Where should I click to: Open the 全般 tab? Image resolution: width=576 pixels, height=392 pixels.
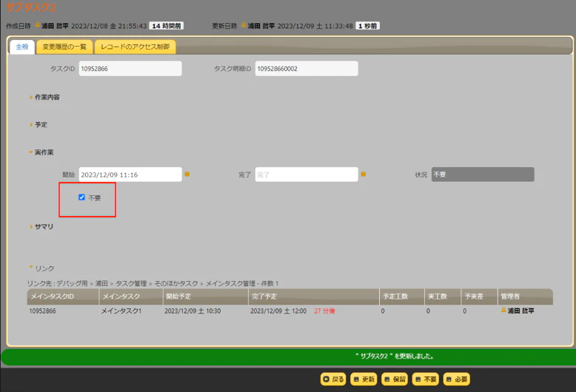[x=22, y=47]
